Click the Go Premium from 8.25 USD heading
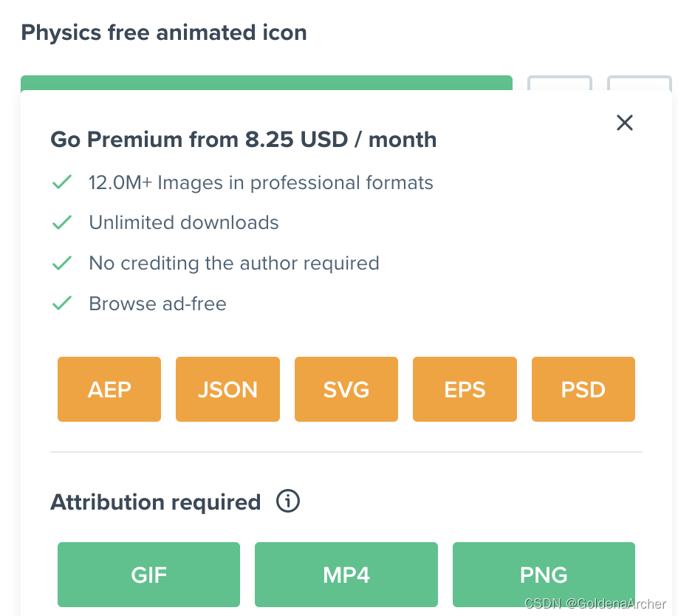The image size is (678, 616). [243, 140]
